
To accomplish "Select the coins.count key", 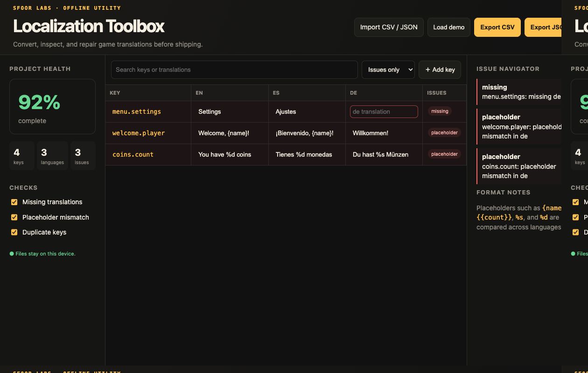I will pyautogui.click(x=133, y=154).
